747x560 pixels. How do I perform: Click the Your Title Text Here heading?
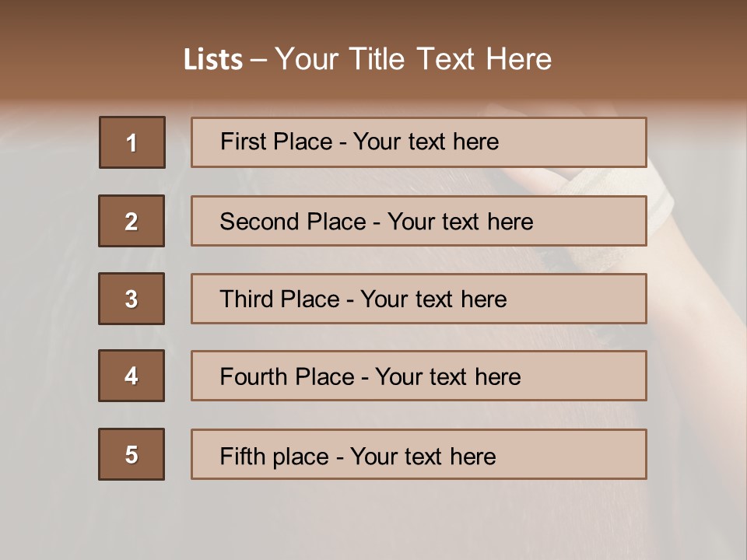[x=413, y=59]
